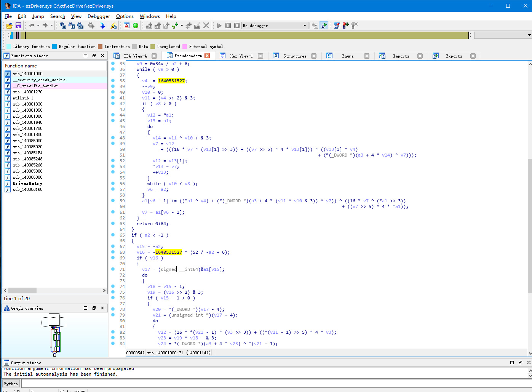
Task: Select DriverEntry in the function list
Action: (27, 183)
